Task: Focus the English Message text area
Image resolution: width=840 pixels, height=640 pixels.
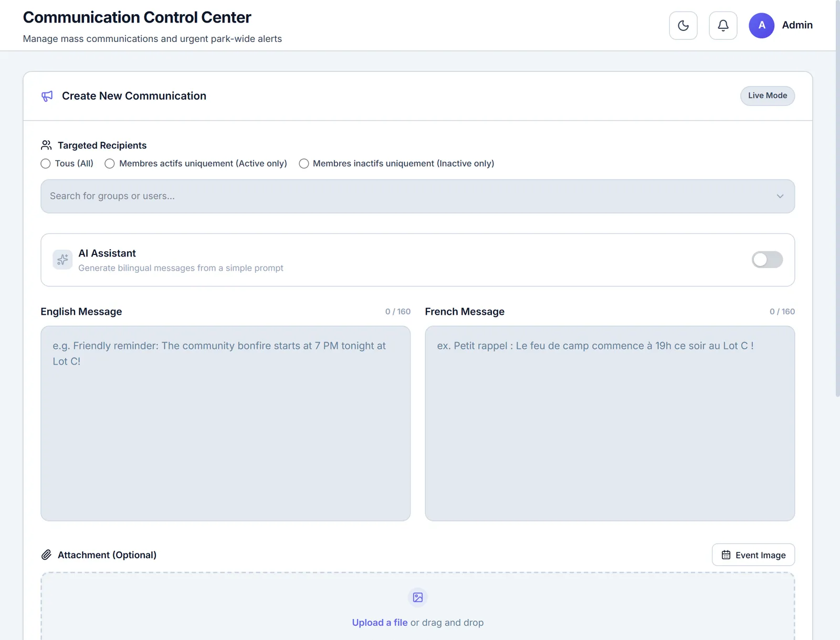Action: [226, 423]
